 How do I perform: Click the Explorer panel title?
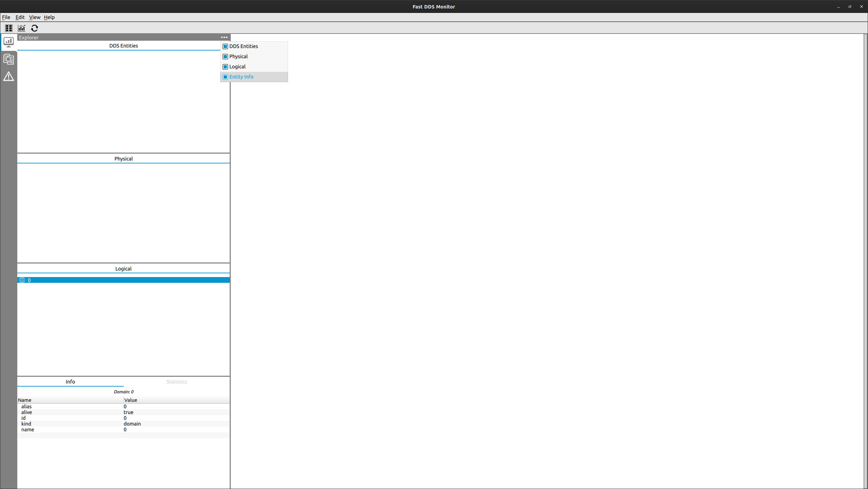tap(29, 38)
